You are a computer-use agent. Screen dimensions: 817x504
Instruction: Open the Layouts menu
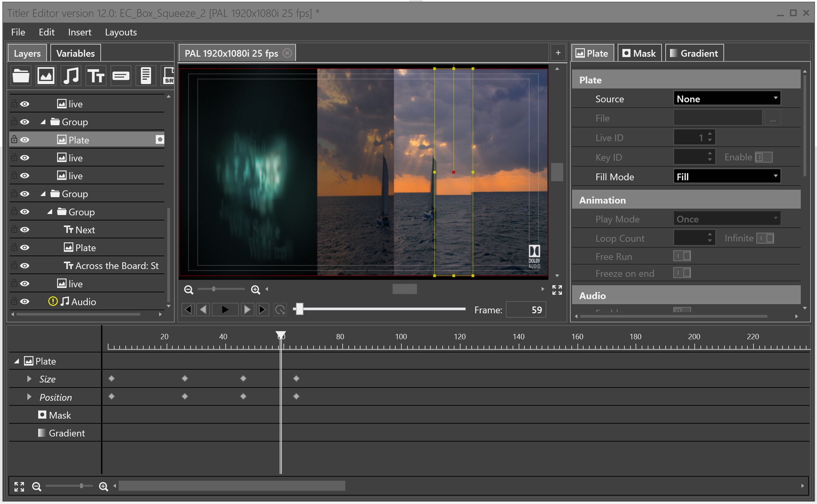[x=121, y=32]
